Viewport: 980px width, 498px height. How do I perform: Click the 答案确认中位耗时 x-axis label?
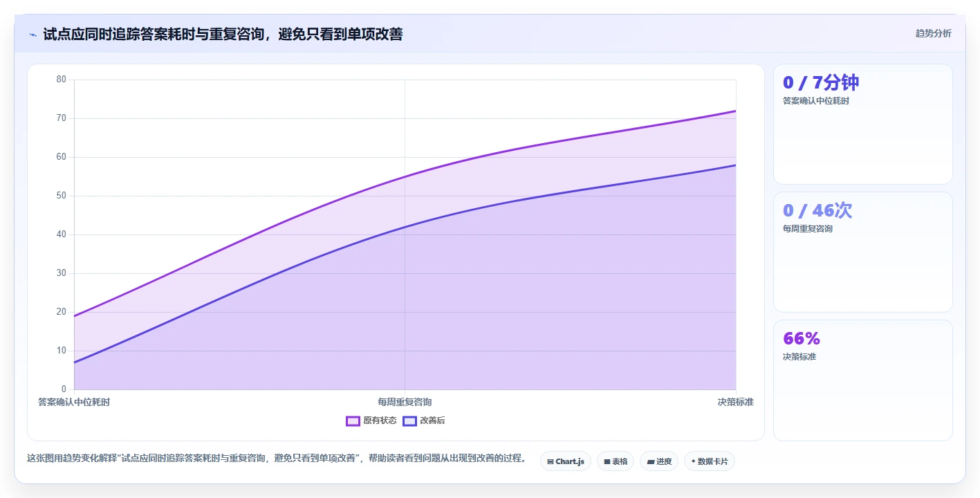coord(74,402)
